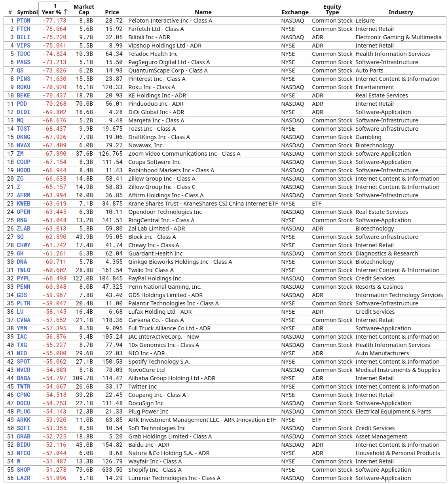Screen dimensions: 448x484
Task: Open the PAGS ticker link
Action: (x=23, y=62)
